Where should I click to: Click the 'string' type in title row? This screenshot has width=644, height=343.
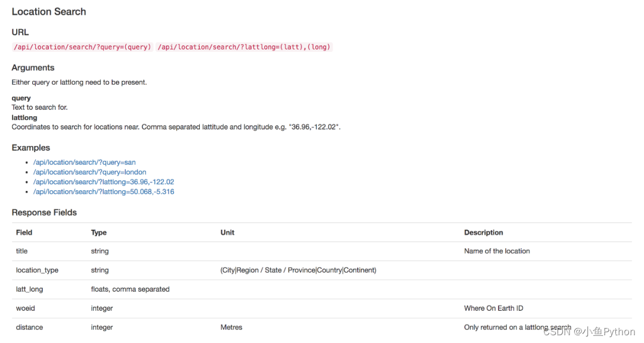click(100, 251)
